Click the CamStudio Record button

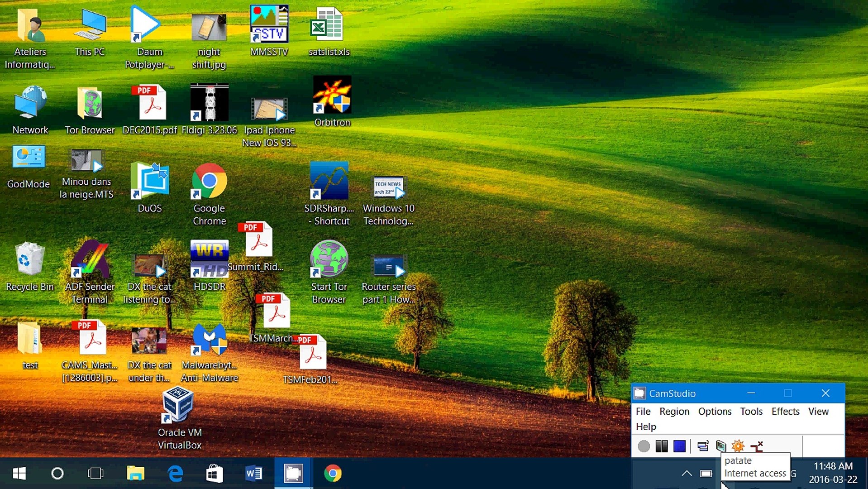coord(644,446)
